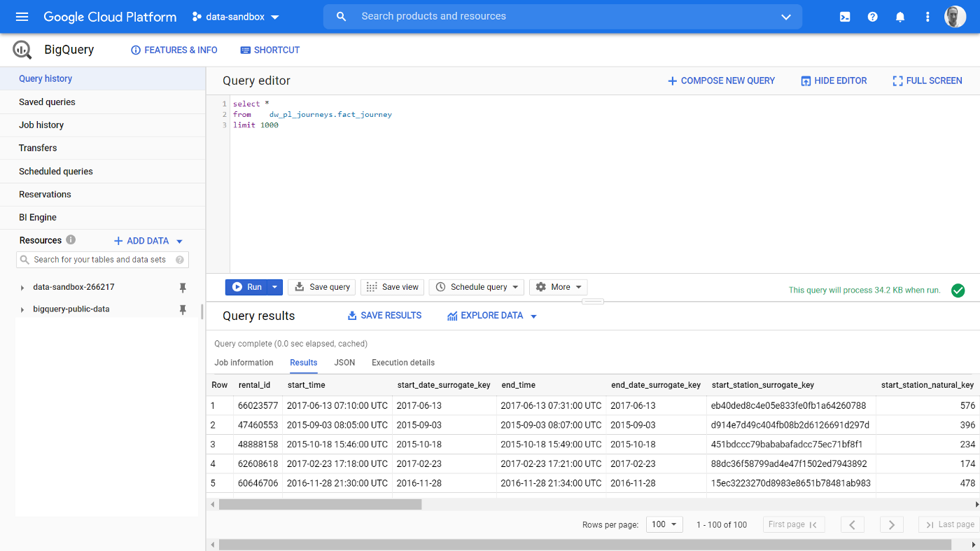Click the Resources info icon
980x551 pixels.
point(71,240)
